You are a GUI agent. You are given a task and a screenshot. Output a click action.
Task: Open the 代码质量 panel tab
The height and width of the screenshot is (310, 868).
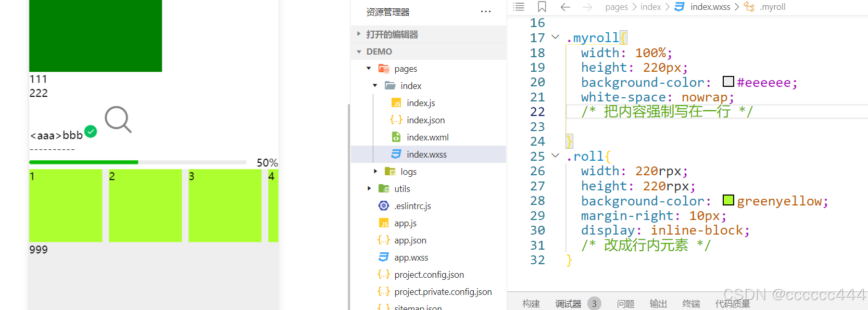(733, 304)
